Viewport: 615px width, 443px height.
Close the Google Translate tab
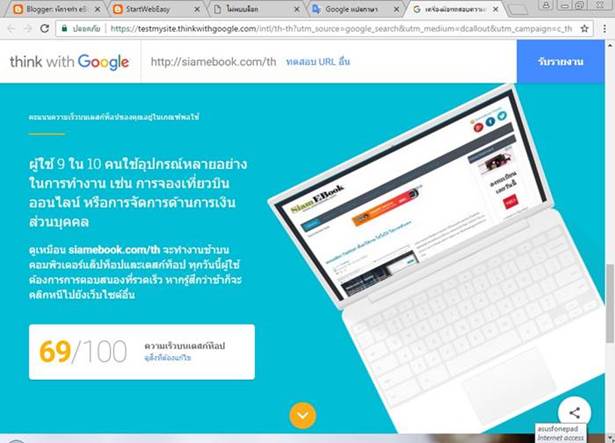coord(397,9)
